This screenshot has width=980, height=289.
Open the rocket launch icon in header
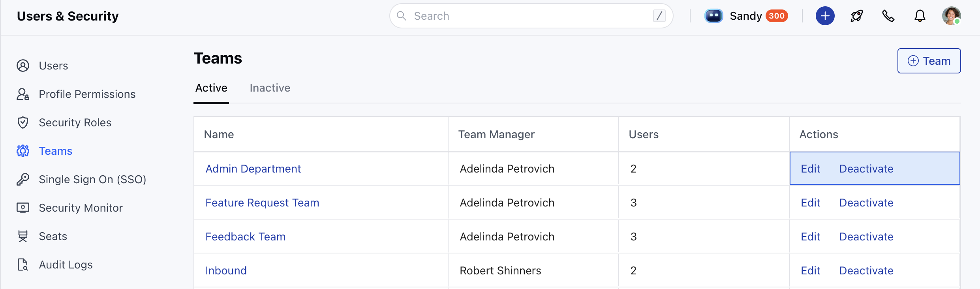click(x=857, y=16)
